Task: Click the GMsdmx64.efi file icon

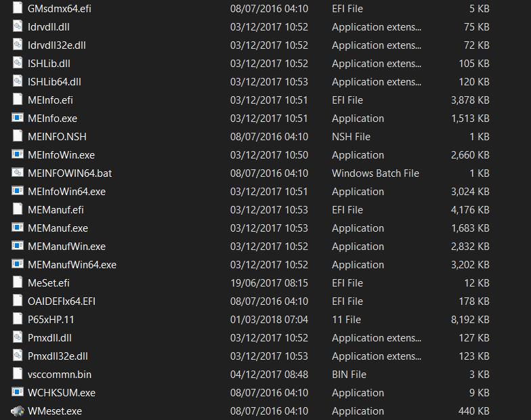Action: tap(18, 9)
